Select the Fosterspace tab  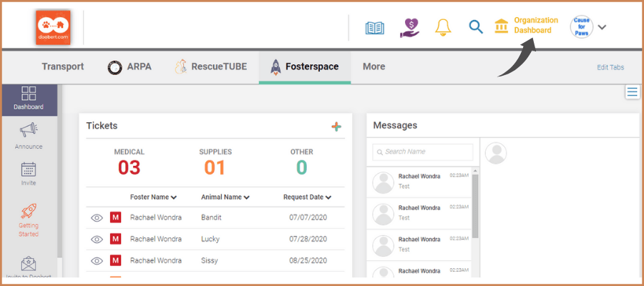305,67
